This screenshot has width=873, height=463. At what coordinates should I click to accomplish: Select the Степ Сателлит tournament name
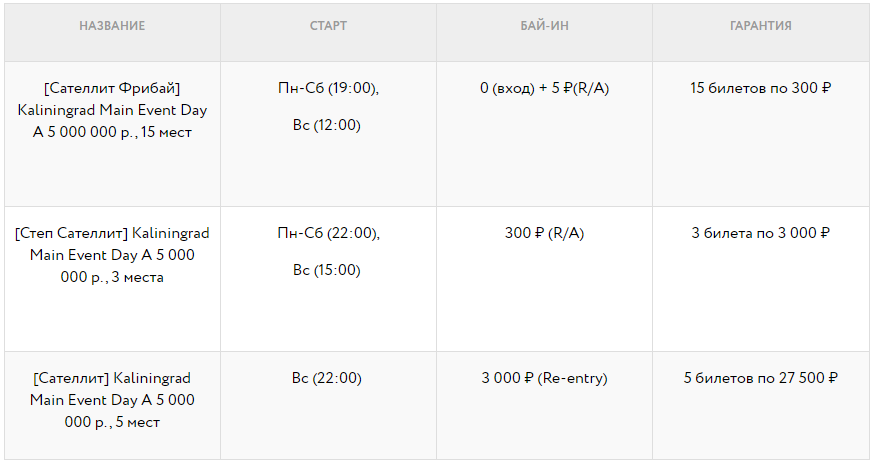112,255
